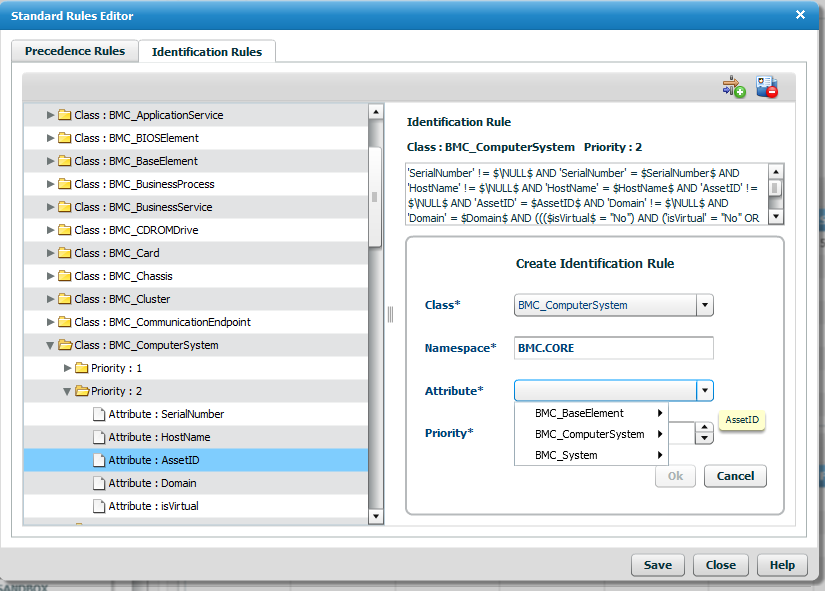
Task: Expand the BMC_Card class node
Action: click(x=50, y=253)
